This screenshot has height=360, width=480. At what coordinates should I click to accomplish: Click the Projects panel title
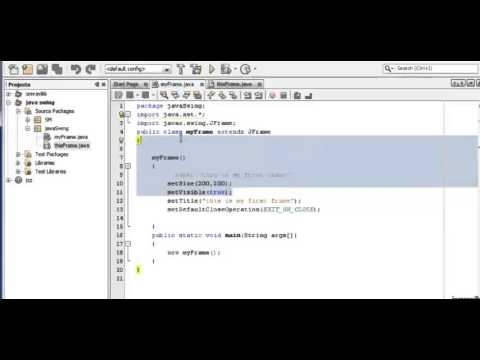[x=19, y=85]
